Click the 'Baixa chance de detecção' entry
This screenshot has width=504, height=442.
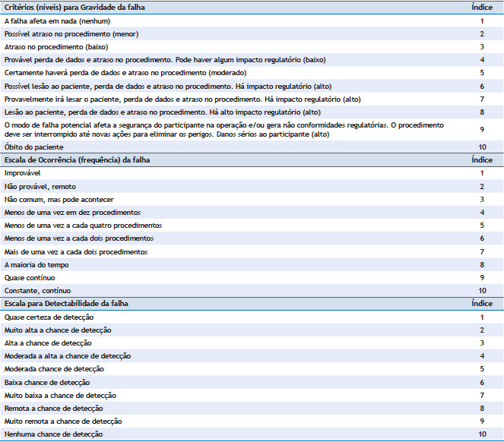47,382
